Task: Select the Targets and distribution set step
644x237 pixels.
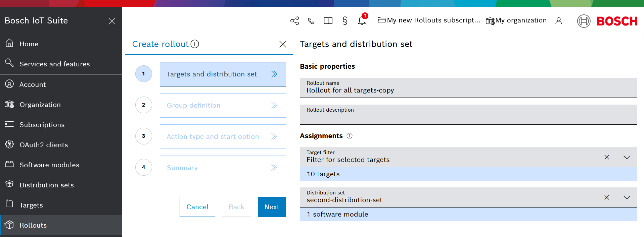Action: (223, 74)
